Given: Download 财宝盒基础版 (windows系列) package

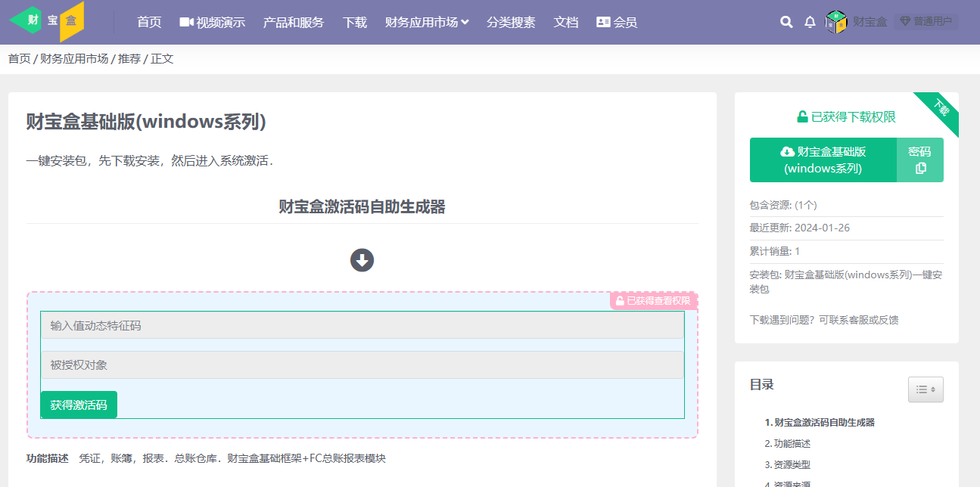Looking at the screenshot, I should click(823, 160).
